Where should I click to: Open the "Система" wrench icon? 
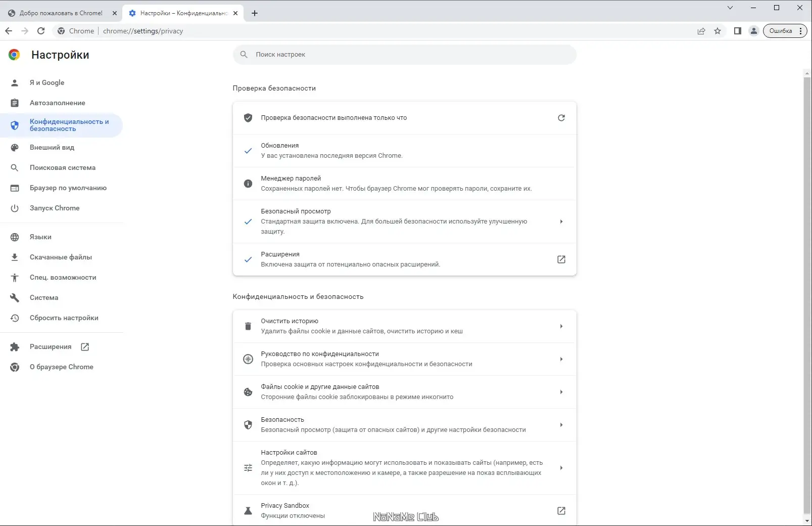tap(15, 297)
